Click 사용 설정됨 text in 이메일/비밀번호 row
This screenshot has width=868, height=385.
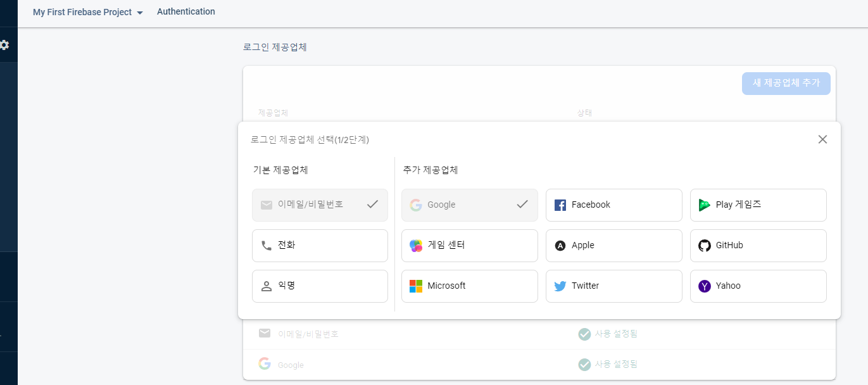(616, 334)
